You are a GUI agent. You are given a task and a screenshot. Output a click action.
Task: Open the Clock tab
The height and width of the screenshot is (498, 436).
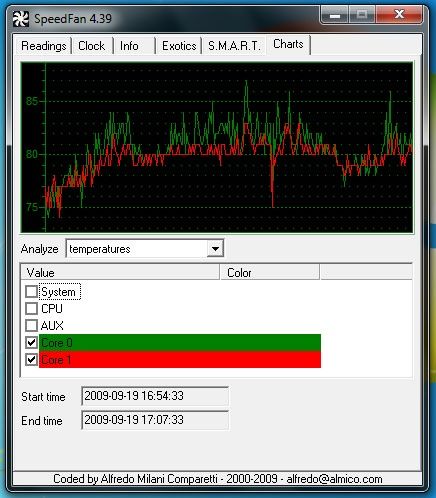pos(92,46)
